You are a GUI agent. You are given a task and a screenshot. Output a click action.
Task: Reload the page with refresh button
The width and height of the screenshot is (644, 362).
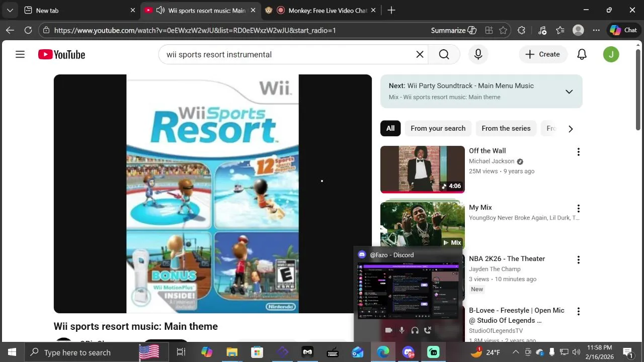pyautogui.click(x=28, y=30)
